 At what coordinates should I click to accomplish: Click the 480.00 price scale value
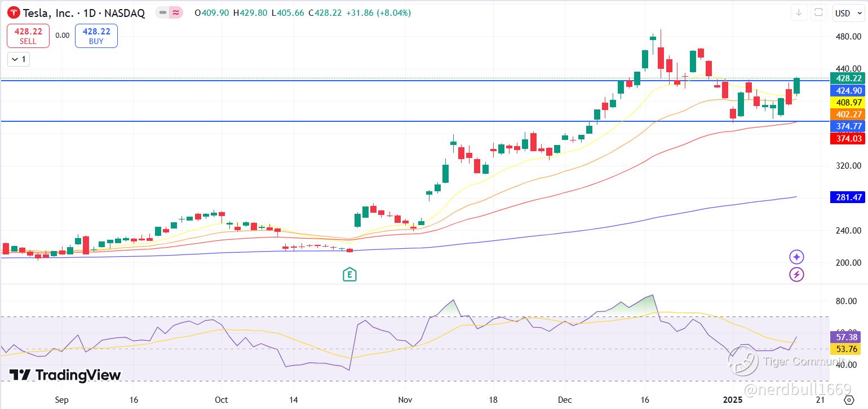tap(849, 37)
